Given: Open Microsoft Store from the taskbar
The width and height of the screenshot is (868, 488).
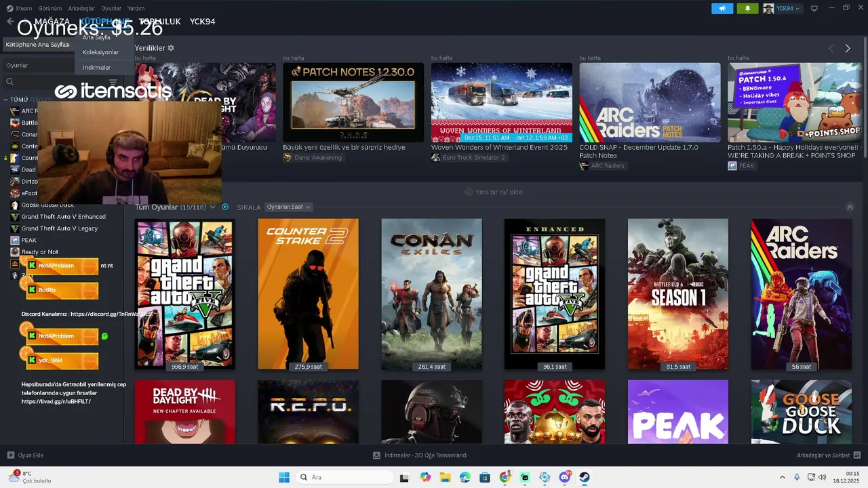Looking at the screenshot, I should (x=484, y=477).
